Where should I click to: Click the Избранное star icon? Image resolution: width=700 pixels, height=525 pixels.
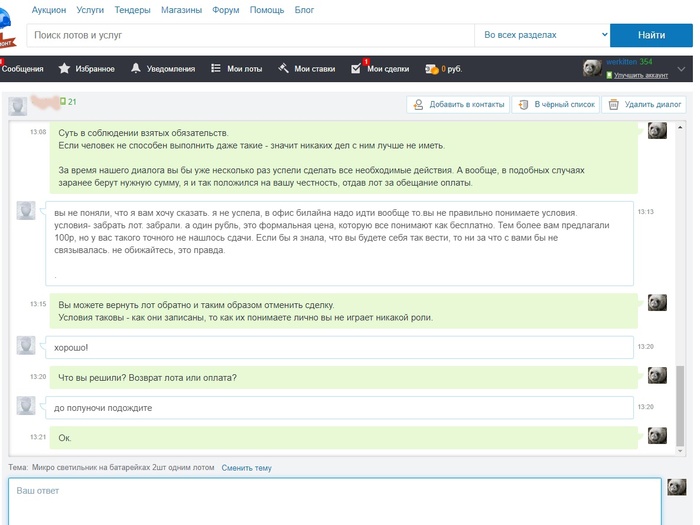64,68
